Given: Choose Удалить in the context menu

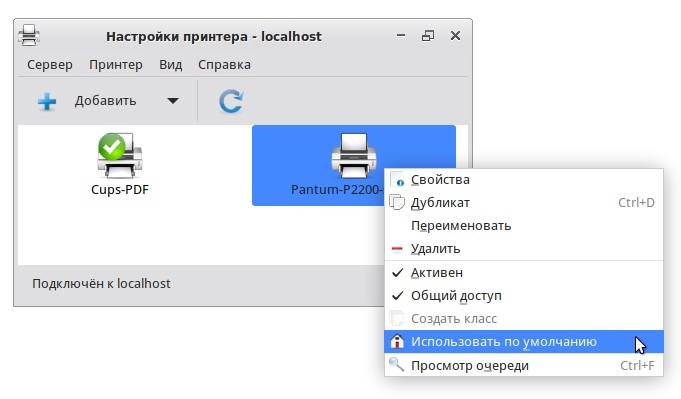Looking at the screenshot, I should click(x=524, y=249).
